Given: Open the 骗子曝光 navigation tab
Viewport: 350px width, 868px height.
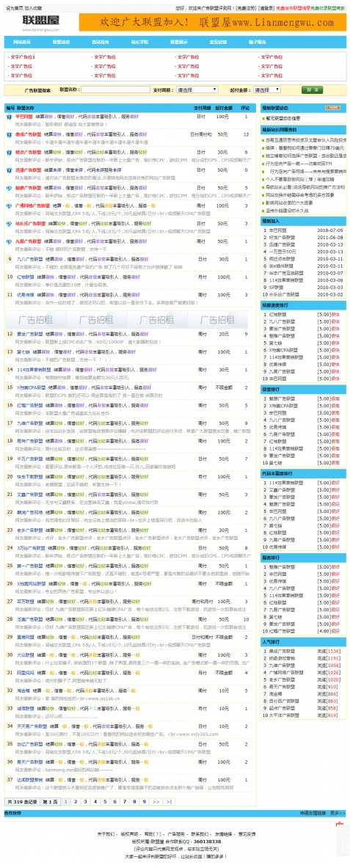Looking at the screenshot, I should [x=258, y=42].
